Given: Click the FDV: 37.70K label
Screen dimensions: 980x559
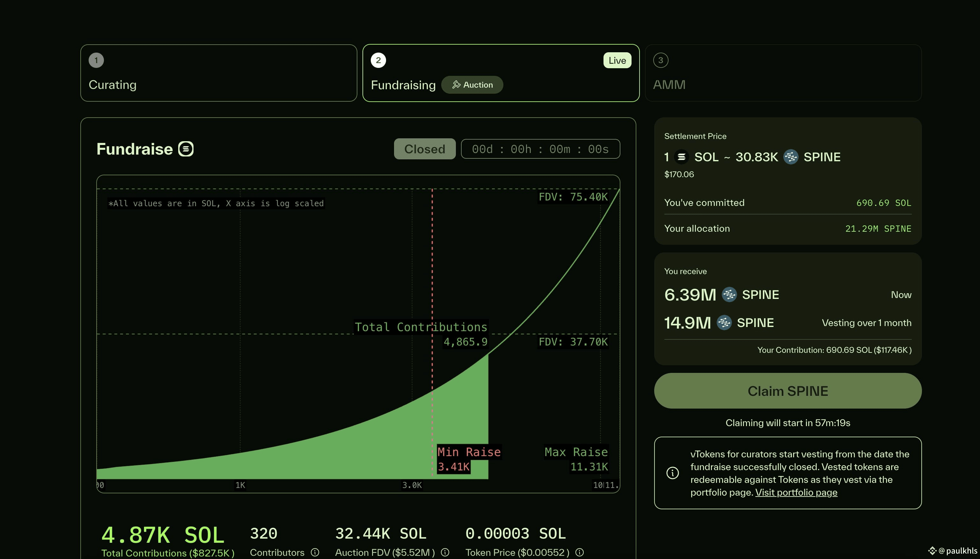Looking at the screenshot, I should (573, 342).
